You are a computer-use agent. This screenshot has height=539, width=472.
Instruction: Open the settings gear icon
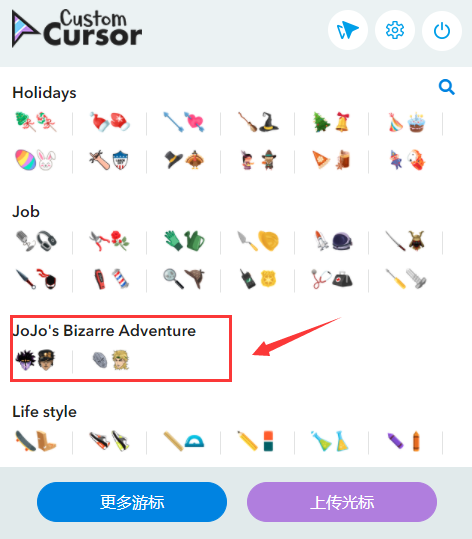(395, 31)
